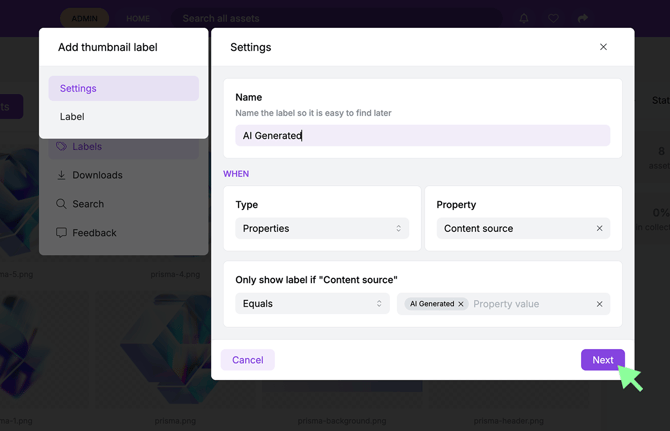This screenshot has height=431, width=670.
Task: Open Downloads in the sidebar
Action: tap(97, 175)
